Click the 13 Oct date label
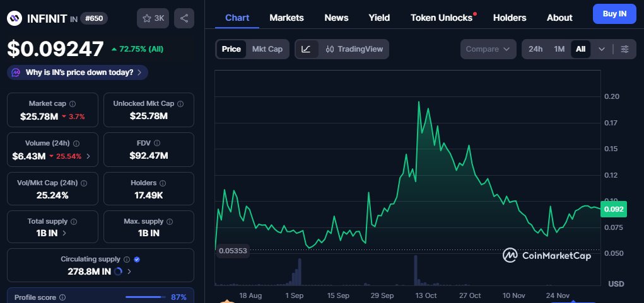The image size is (644, 303). pos(426,295)
